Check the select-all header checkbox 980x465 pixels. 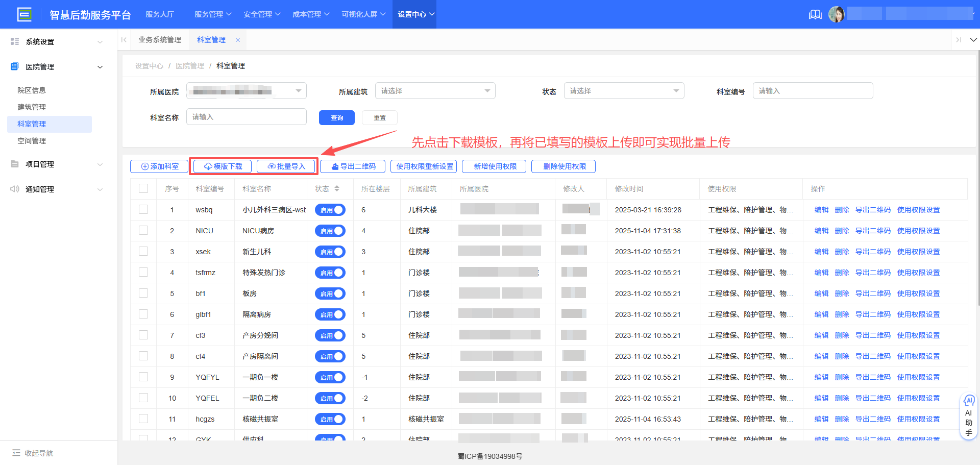click(143, 189)
